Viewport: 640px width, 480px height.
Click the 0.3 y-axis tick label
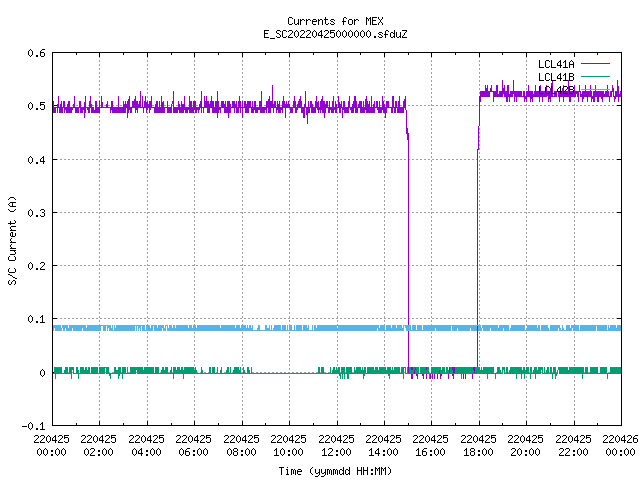coord(36,213)
